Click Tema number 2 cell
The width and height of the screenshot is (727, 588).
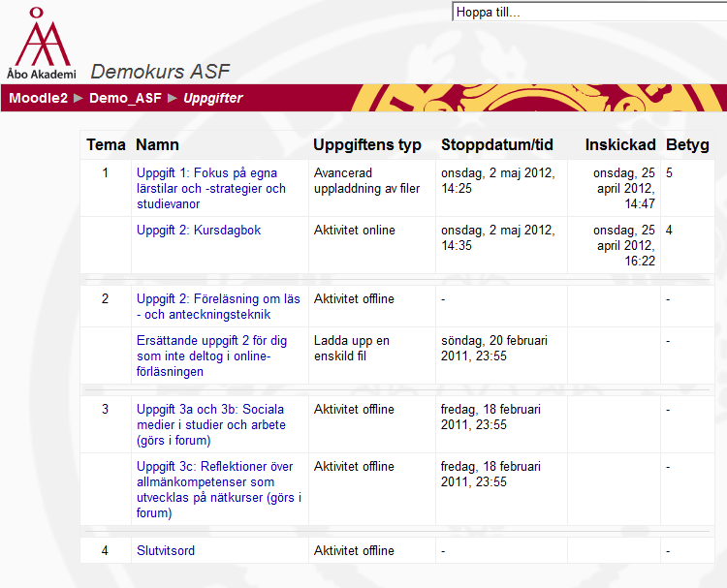pyautogui.click(x=106, y=299)
